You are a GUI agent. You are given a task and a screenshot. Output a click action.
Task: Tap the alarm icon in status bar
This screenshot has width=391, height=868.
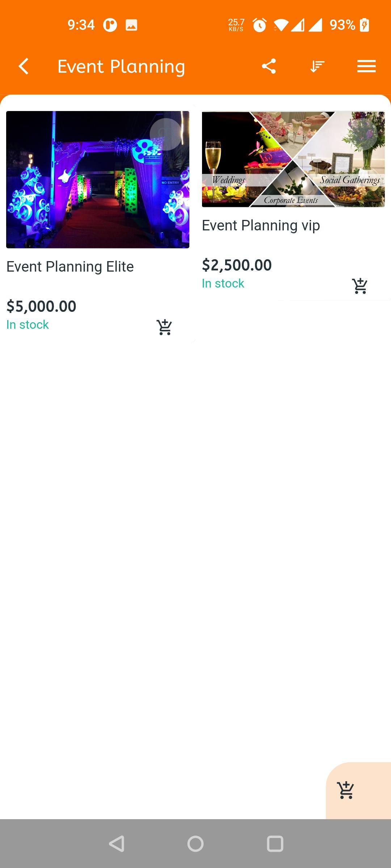259,25
